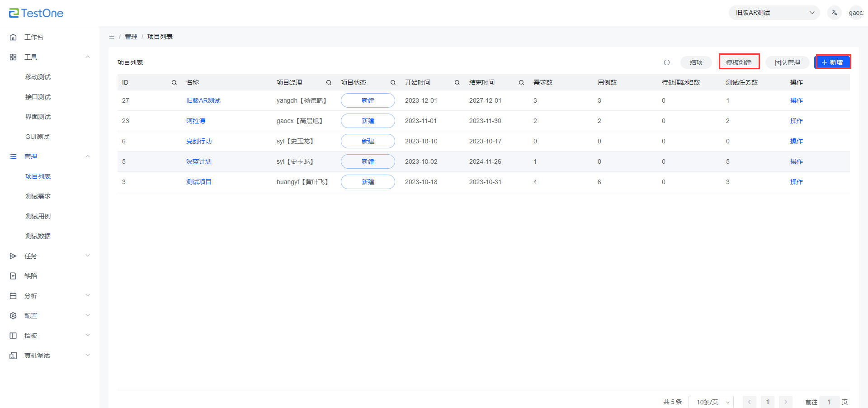The image size is (868, 408).
Task: Click the 模板创建 button
Action: click(739, 62)
